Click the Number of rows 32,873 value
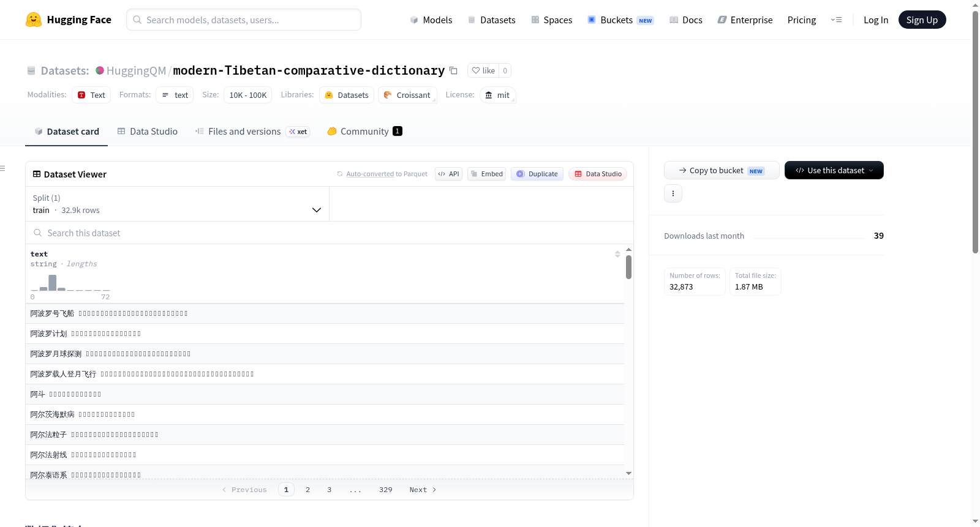This screenshot has width=980, height=527. click(x=681, y=287)
